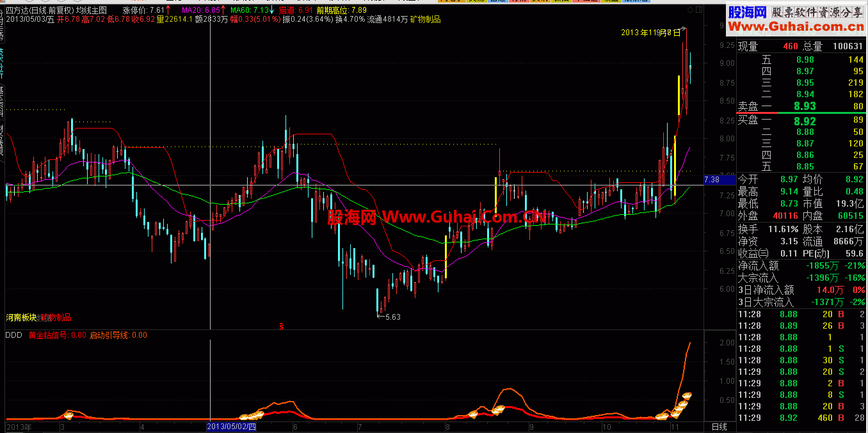Screen dimensions: 868x433
Task: Click the 3日大宗流入 -1371万 row
Action: (x=801, y=302)
